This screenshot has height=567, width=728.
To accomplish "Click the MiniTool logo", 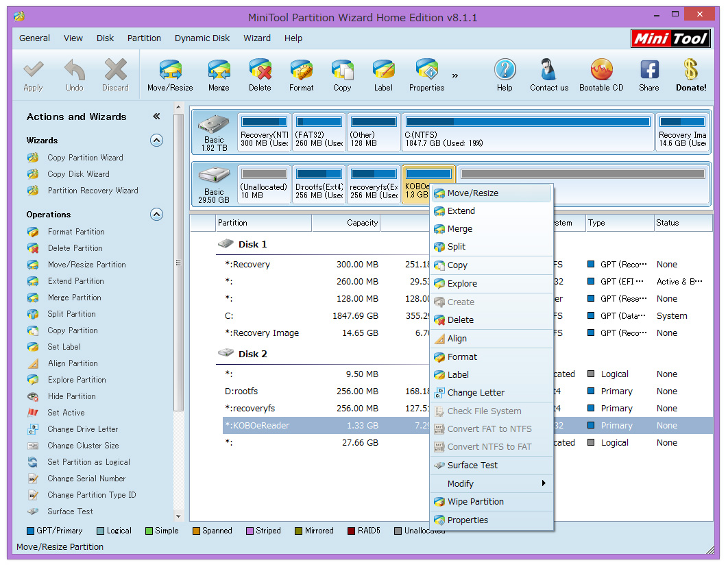I will [670, 38].
